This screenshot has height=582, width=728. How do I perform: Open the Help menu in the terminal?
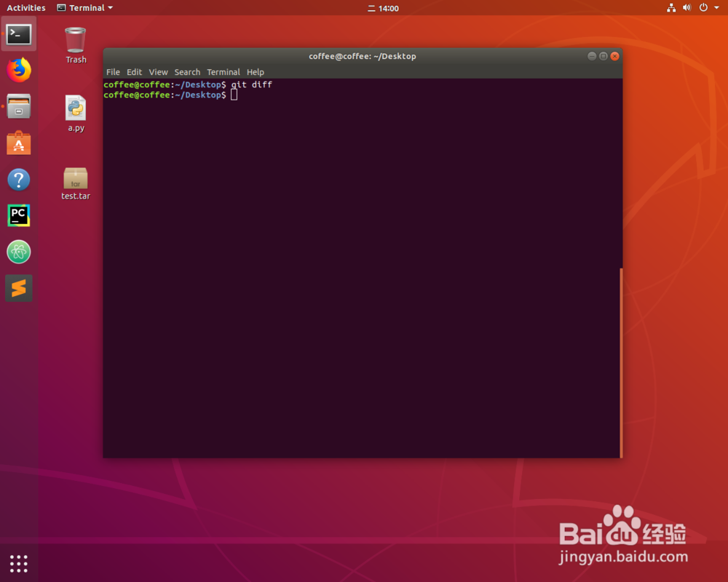[x=256, y=72]
